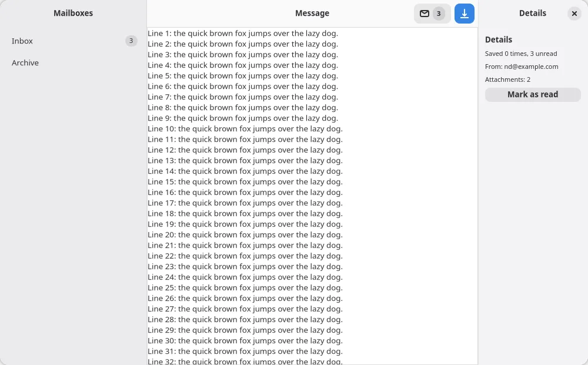This screenshot has height=365, width=588.
Task: Click Line 31 of the message
Action: pyautogui.click(x=245, y=351)
